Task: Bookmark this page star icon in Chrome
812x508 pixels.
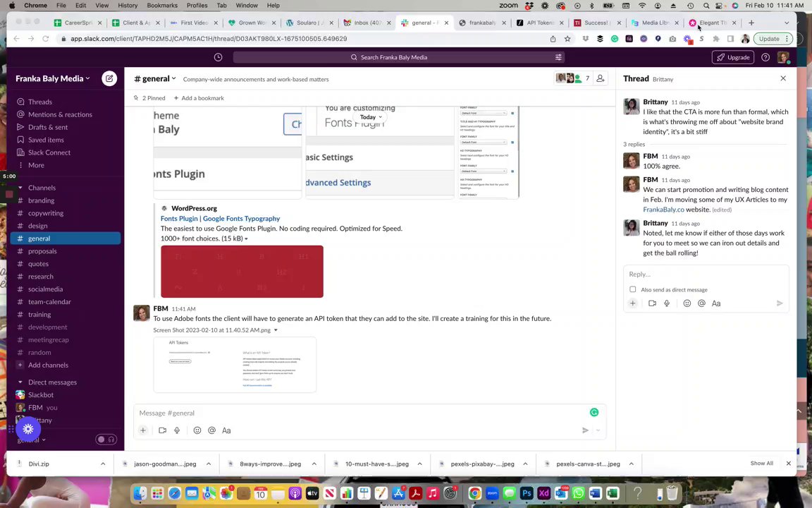Action: (567, 39)
